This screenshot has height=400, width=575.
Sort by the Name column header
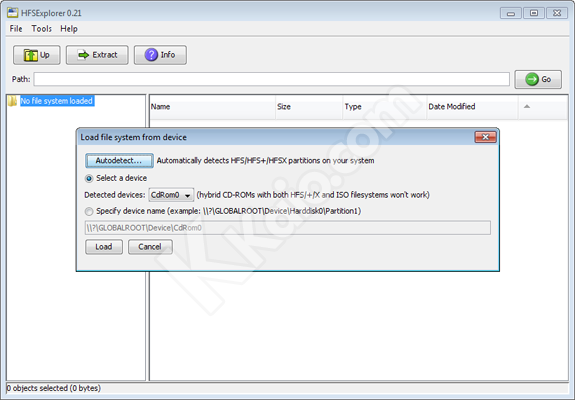click(x=212, y=107)
